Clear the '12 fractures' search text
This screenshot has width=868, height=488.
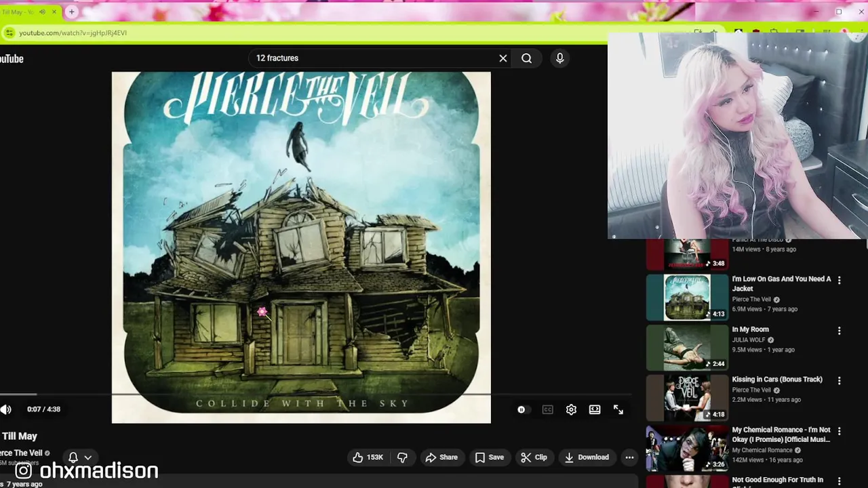tap(503, 58)
